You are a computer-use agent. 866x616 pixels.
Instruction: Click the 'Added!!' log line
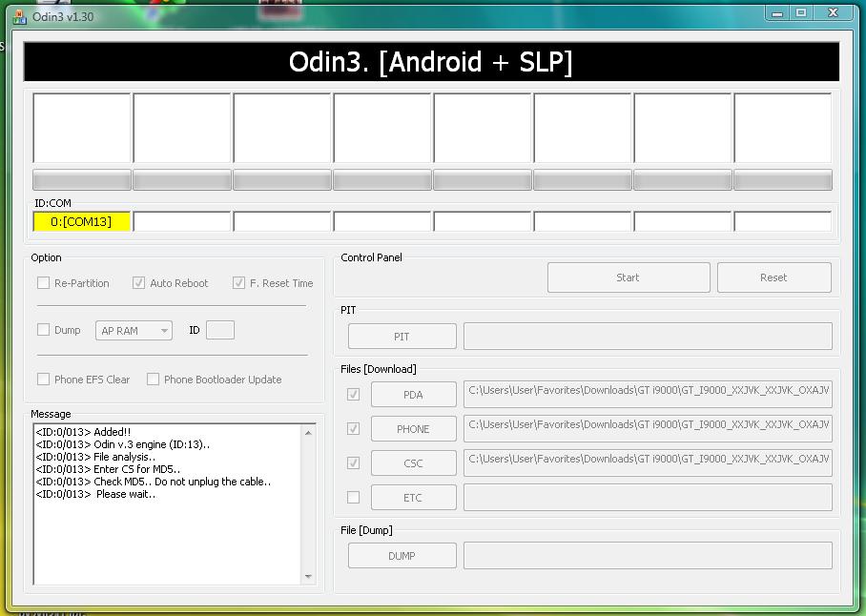pos(83,432)
